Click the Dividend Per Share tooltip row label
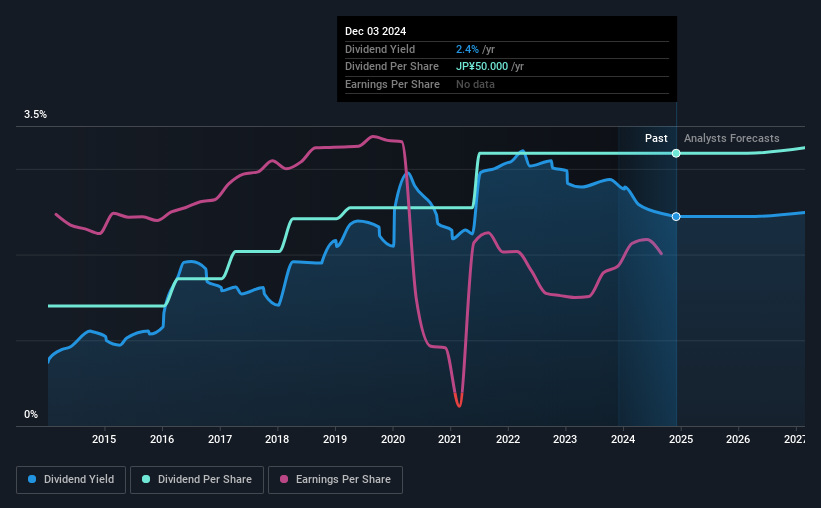Image resolution: width=821 pixels, height=508 pixels. pyautogui.click(x=392, y=67)
